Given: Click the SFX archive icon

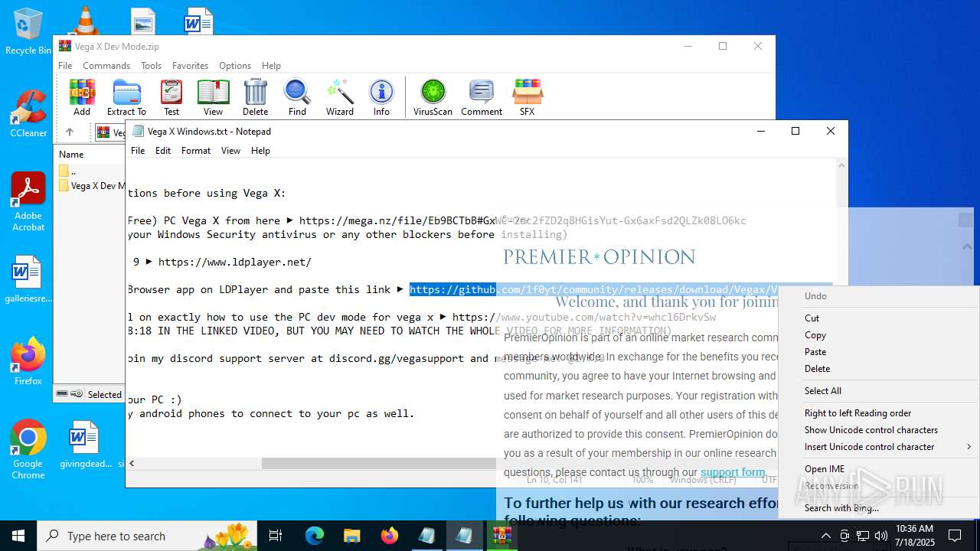Looking at the screenshot, I should (527, 97).
